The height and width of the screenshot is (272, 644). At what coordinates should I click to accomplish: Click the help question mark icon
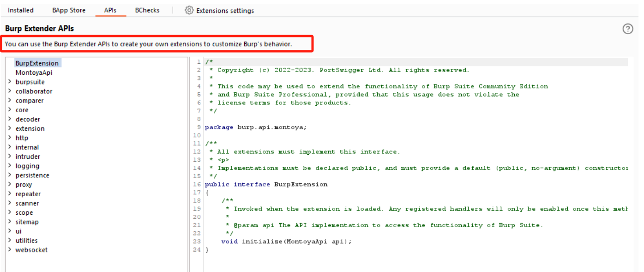627,29
